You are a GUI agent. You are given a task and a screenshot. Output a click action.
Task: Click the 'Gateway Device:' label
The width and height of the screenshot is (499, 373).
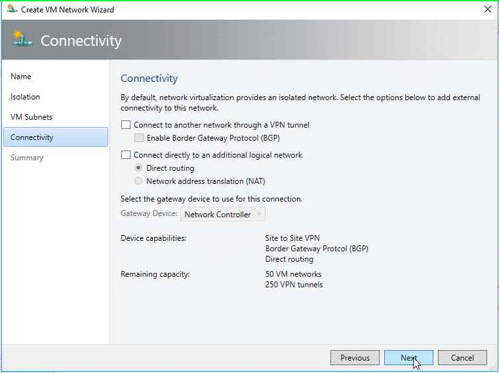pyautogui.click(x=149, y=213)
